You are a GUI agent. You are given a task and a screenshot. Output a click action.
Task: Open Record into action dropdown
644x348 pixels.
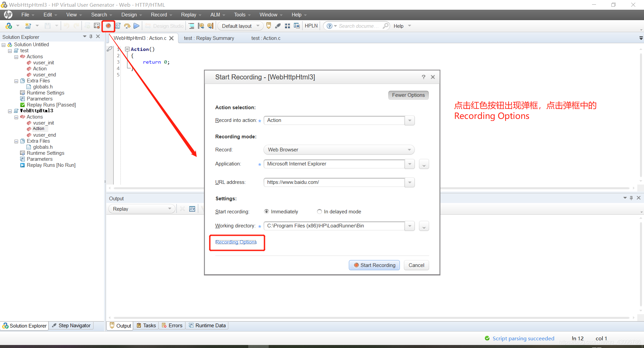[410, 121]
